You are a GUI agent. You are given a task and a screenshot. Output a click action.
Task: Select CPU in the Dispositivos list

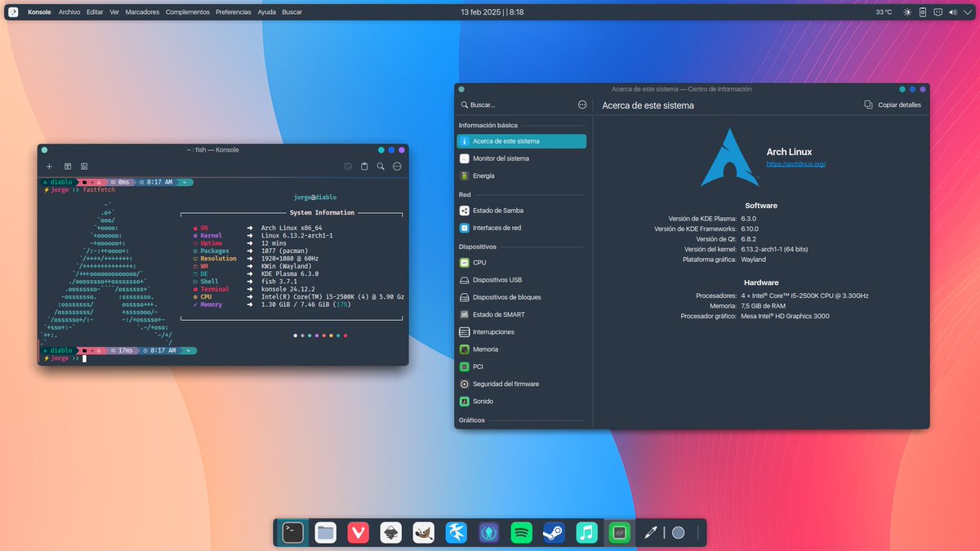coord(521,263)
